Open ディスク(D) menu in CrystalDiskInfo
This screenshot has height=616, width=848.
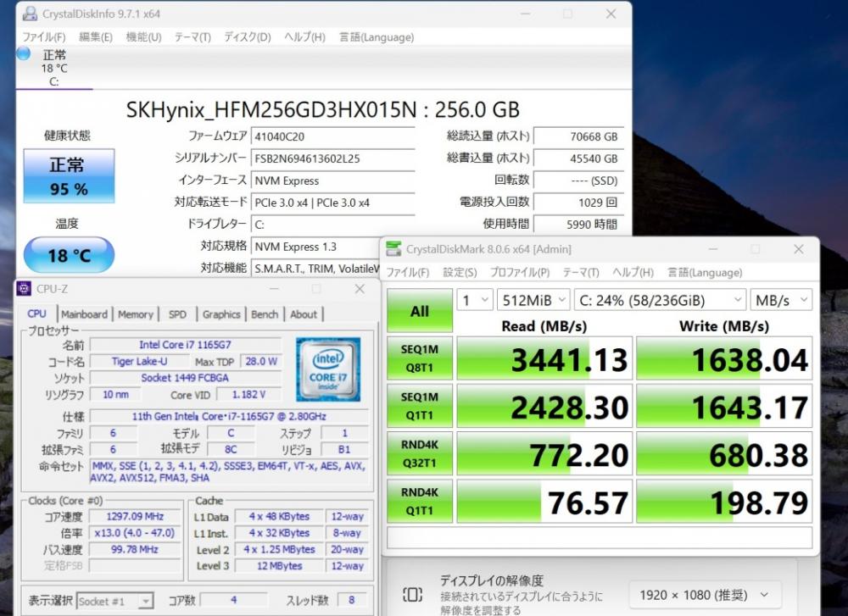248,36
